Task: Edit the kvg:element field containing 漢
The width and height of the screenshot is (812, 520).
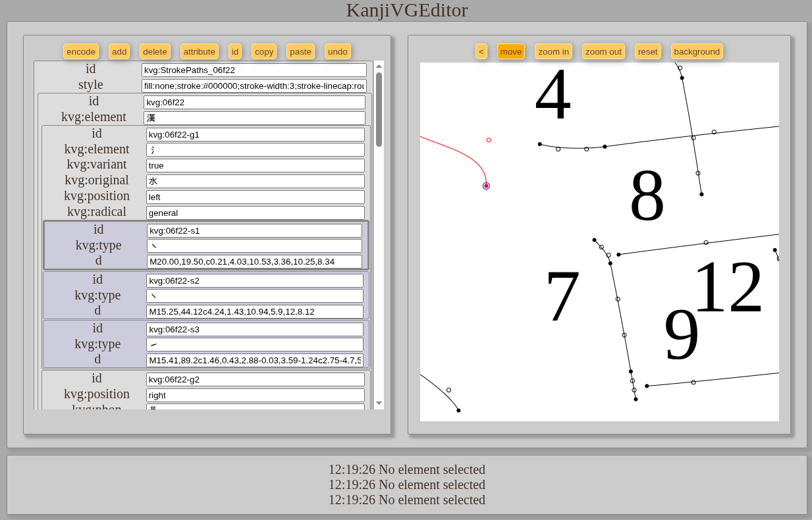Action: [254, 118]
